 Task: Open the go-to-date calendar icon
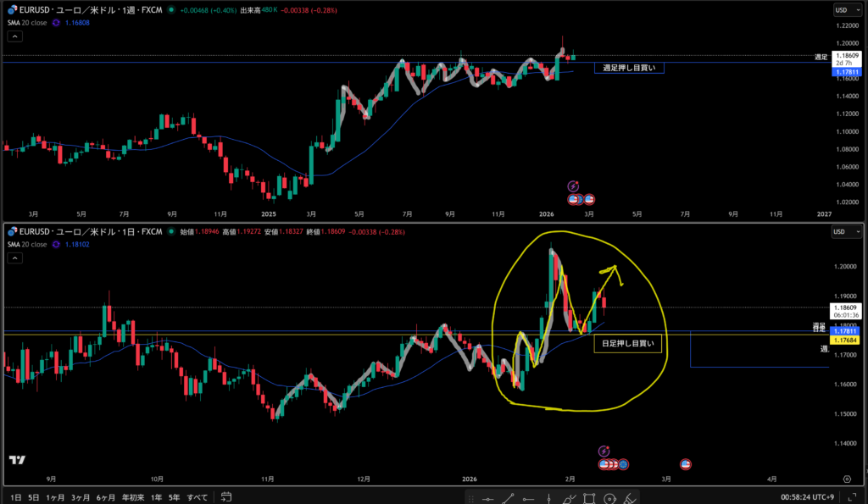click(x=225, y=497)
